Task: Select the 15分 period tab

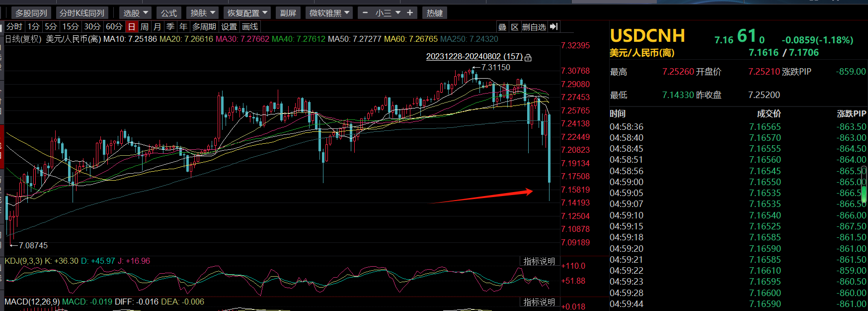Action: 71,27
